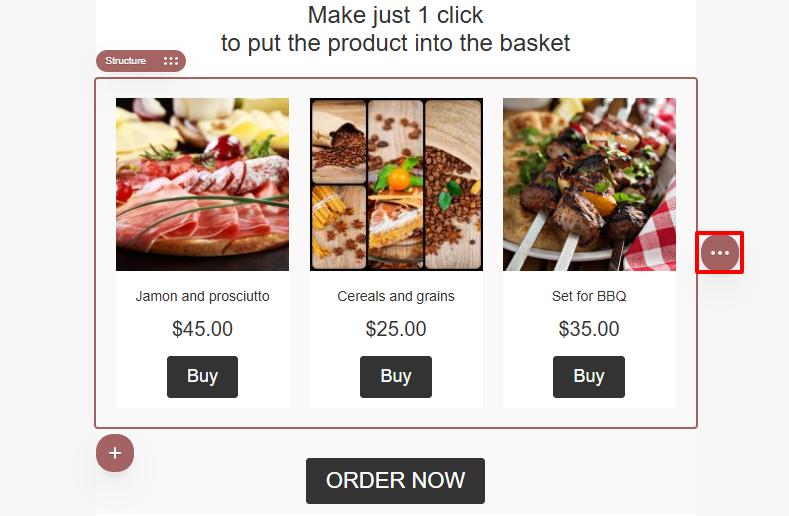Select the Set for BBQ skewers image
The image size is (789, 516).
coord(589,184)
